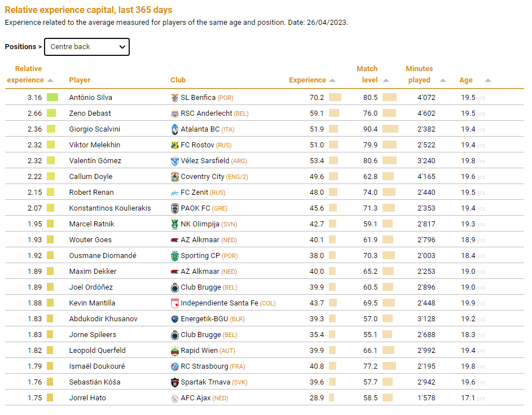This screenshot has width=532, height=415.
Task: Click the Club column header
Action: [x=178, y=80]
